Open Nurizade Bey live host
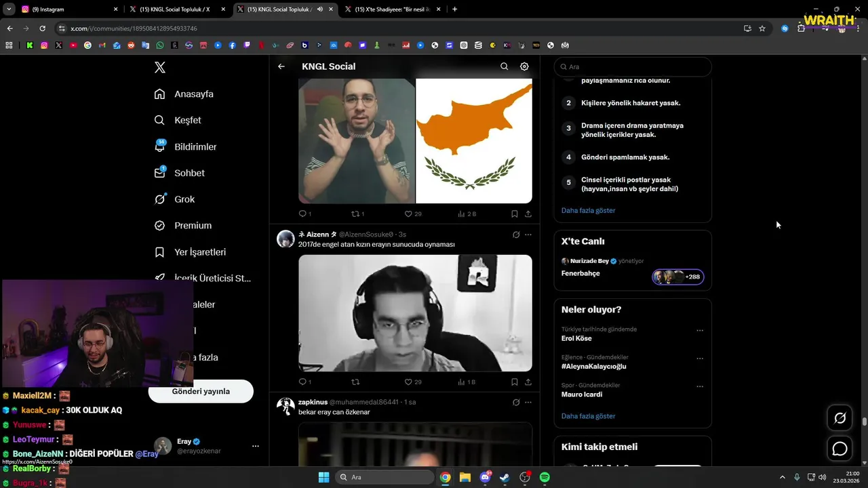This screenshot has height=488, width=868. pyautogui.click(x=589, y=261)
